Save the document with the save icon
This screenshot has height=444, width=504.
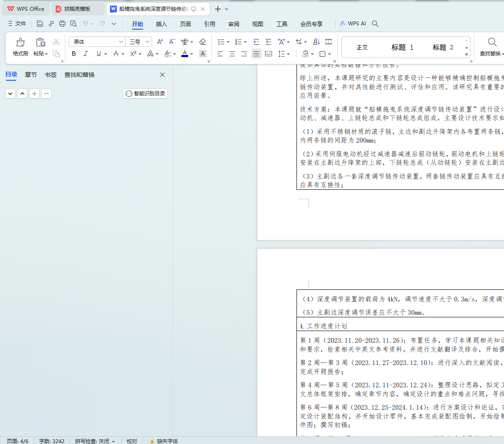point(40,24)
